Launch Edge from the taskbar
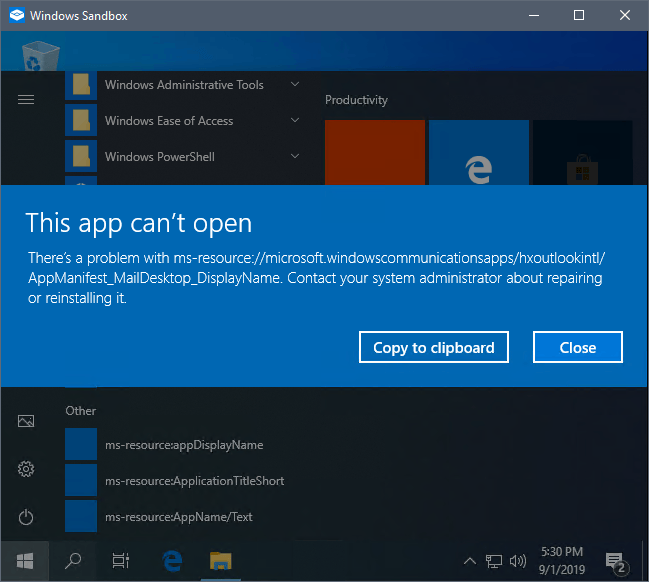649x582 pixels. click(172, 561)
